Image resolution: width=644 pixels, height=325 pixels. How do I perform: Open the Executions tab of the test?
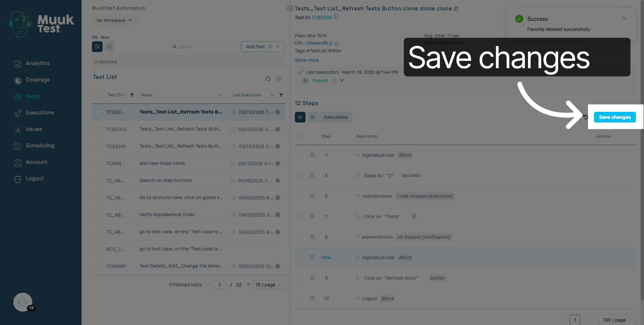(336, 117)
